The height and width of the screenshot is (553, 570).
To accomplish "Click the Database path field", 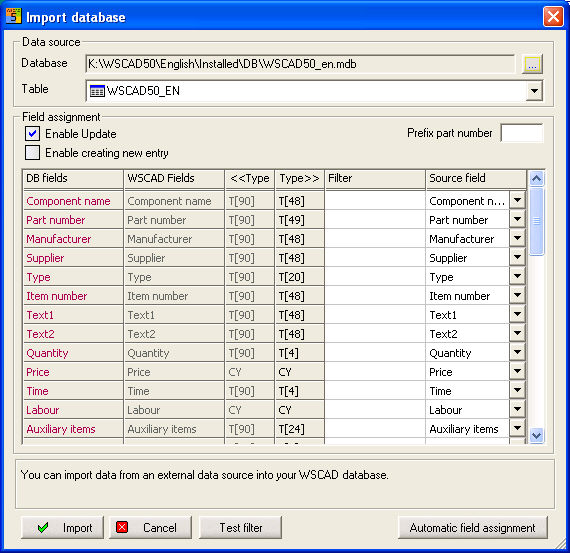I will 300,64.
